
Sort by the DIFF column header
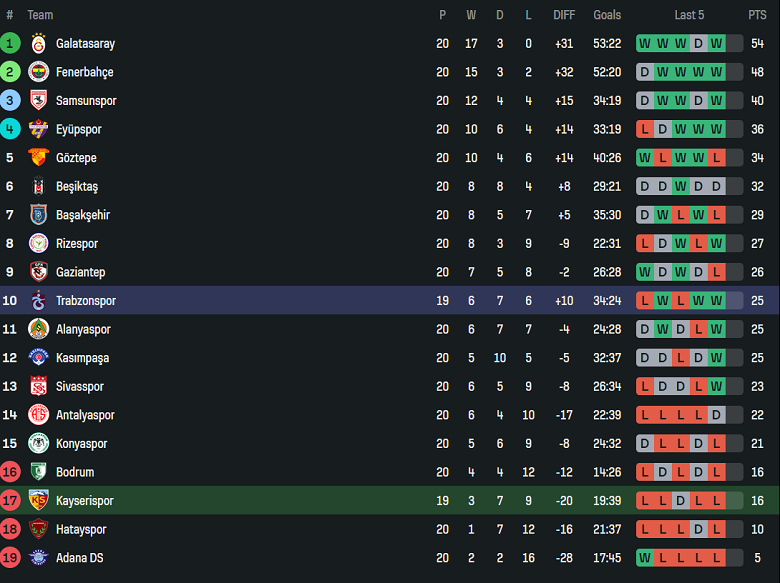(564, 15)
